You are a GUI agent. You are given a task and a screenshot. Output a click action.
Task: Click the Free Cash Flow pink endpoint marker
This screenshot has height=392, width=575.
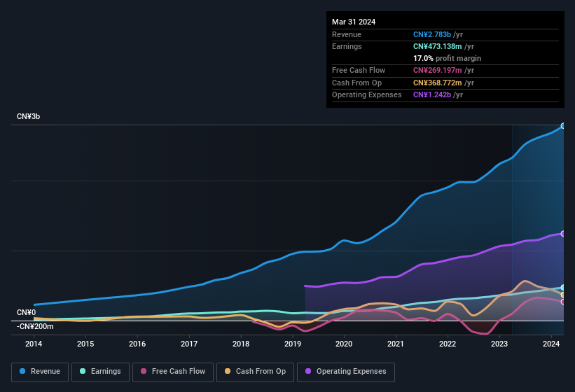point(562,302)
